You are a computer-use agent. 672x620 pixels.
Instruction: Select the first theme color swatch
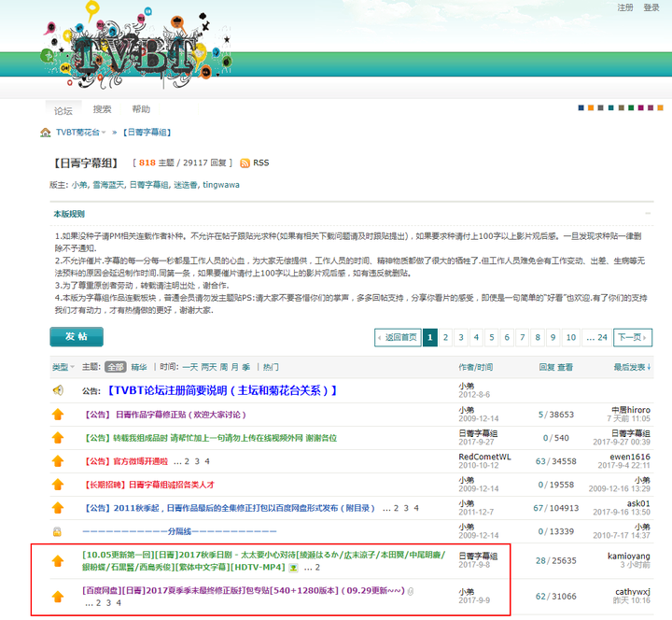coord(582,106)
